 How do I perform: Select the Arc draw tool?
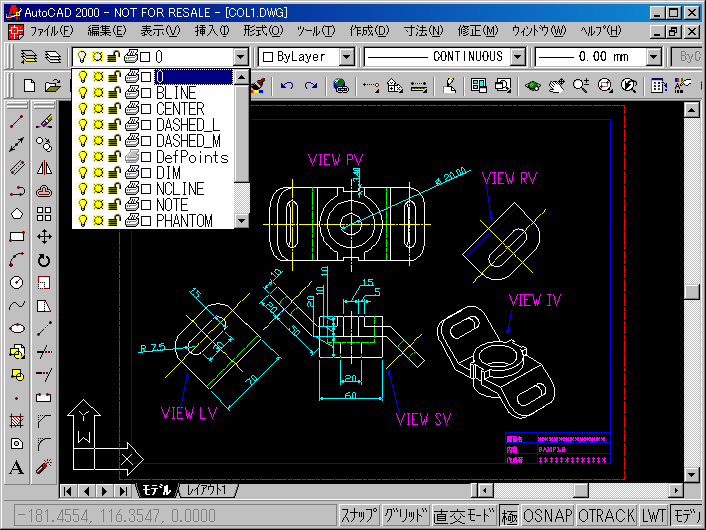pos(17,260)
